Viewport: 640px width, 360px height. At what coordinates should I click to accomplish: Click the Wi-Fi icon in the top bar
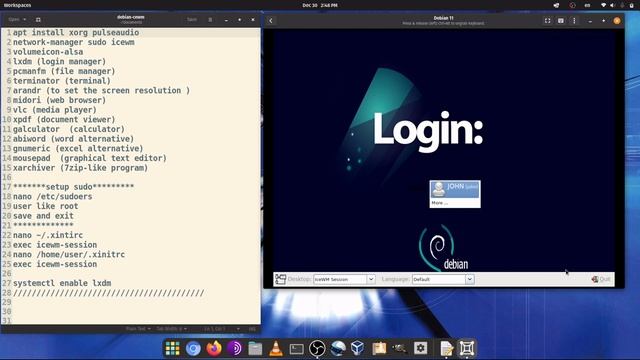603,5
